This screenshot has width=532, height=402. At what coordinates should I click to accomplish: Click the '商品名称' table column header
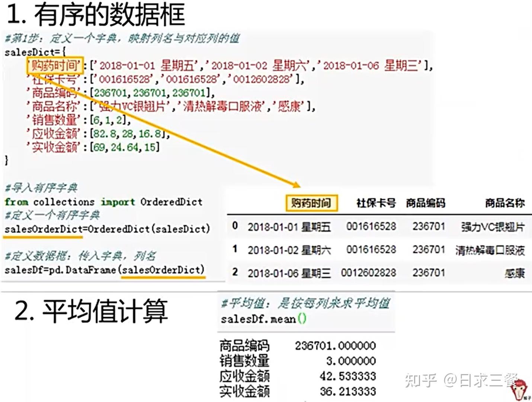504,203
